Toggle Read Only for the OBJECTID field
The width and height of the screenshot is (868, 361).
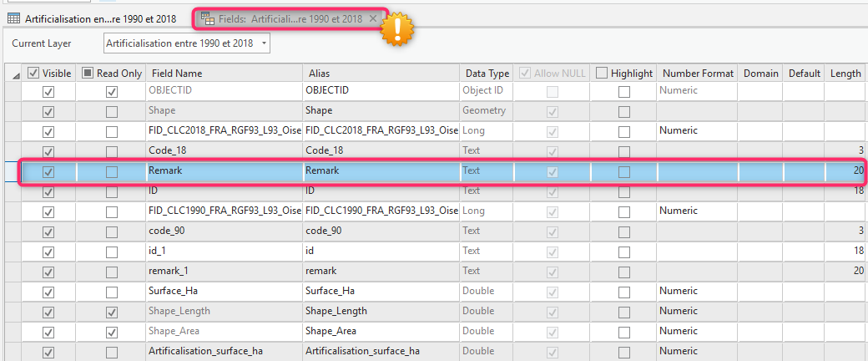coord(112,92)
